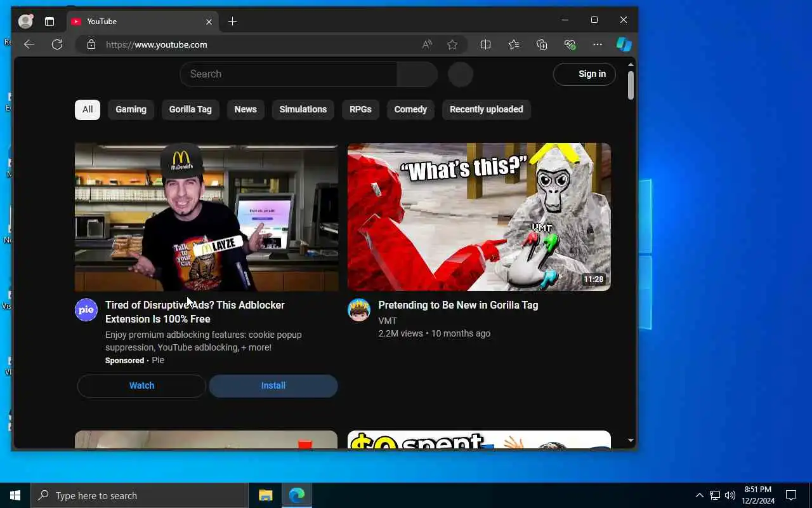This screenshot has height=508, width=812.
Task: Show hidden icons in the system tray
Action: coord(699,495)
